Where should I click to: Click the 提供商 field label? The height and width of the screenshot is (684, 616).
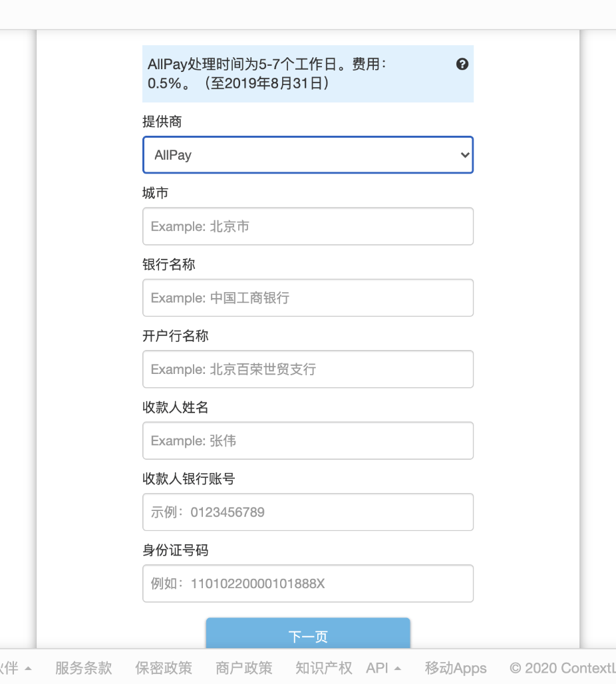pos(162,122)
